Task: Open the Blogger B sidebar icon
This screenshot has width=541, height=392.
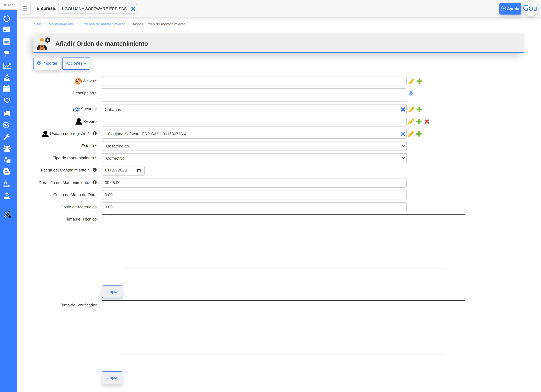Action: pyautogui.click(x=7, y=171)
